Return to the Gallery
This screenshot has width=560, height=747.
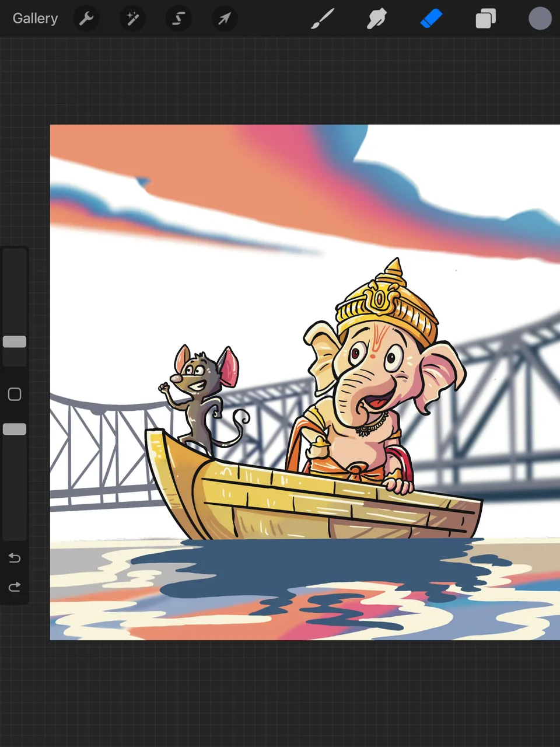(x=35, y=19)
